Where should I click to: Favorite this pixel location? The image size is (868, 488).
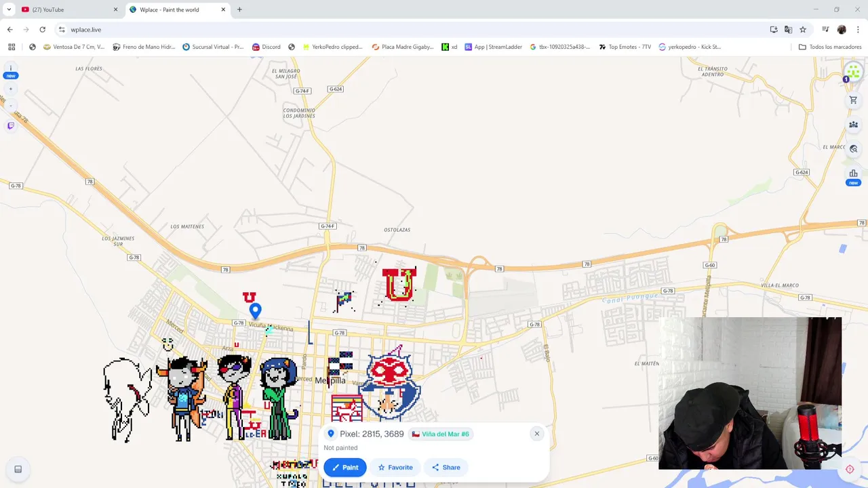(x=395, y=467)
